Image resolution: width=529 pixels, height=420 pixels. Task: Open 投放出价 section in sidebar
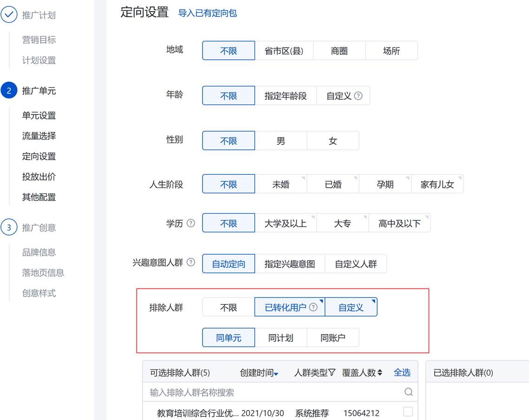pos(39,177)
